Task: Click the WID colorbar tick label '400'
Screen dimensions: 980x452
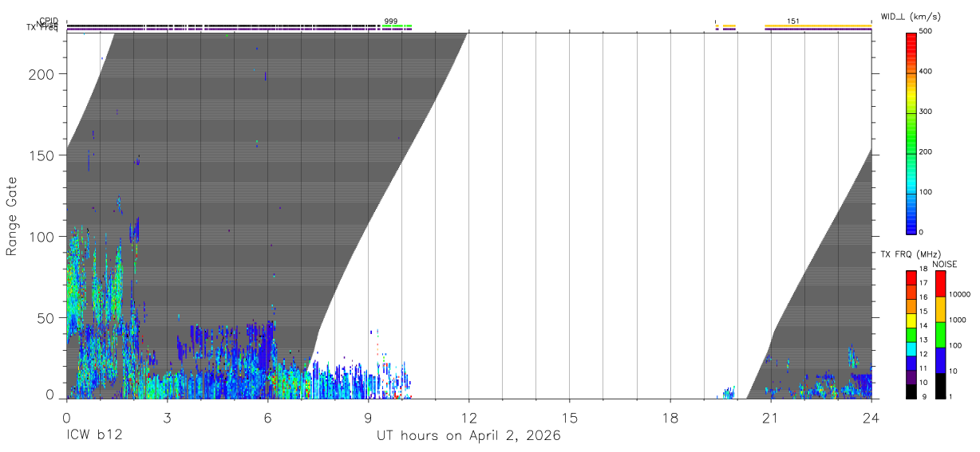Action: coord(927,72)
